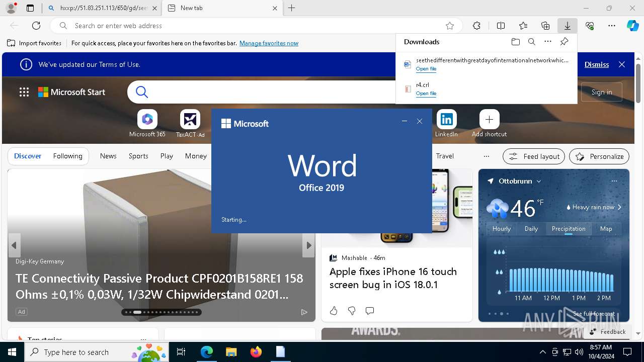Open Microsoft 365 shortcut tile
Screen dimensions: 644x362
coord(147,124)
